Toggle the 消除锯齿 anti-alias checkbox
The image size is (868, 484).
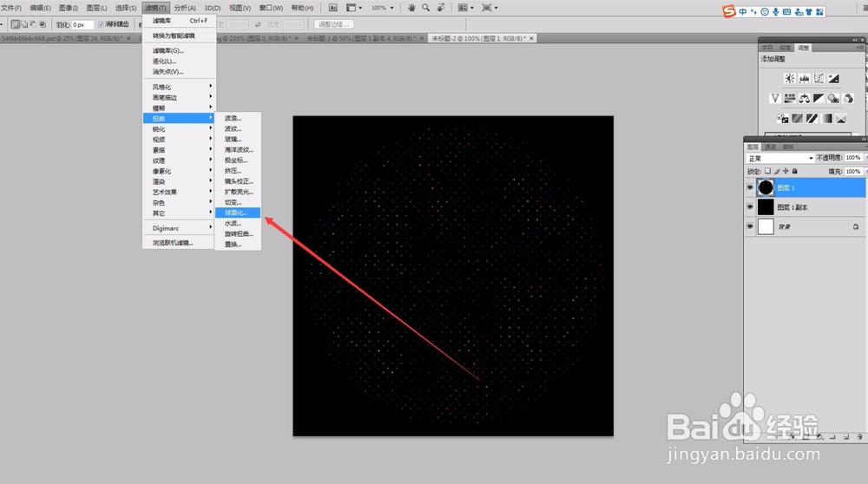pyautogui.click(x=101, y=24)
